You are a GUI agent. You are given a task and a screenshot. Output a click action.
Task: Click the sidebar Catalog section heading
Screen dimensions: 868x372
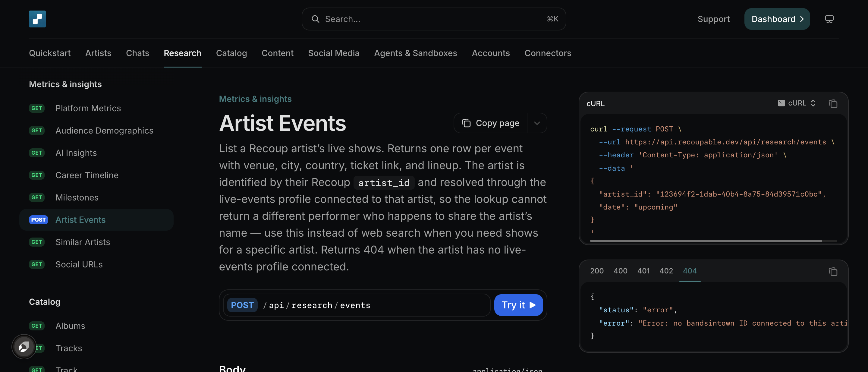[x=45, y=301]
